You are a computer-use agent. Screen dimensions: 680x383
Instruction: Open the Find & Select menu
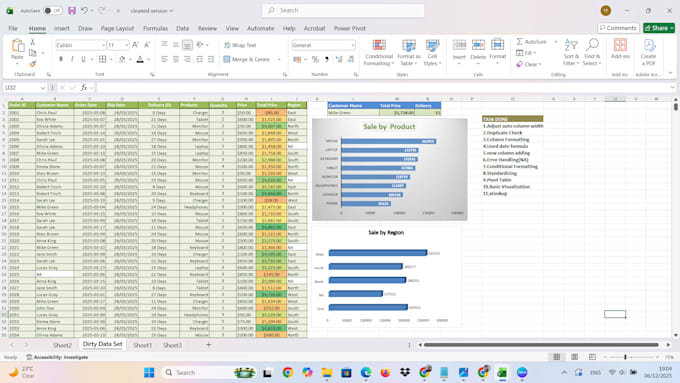click(592, 52)
